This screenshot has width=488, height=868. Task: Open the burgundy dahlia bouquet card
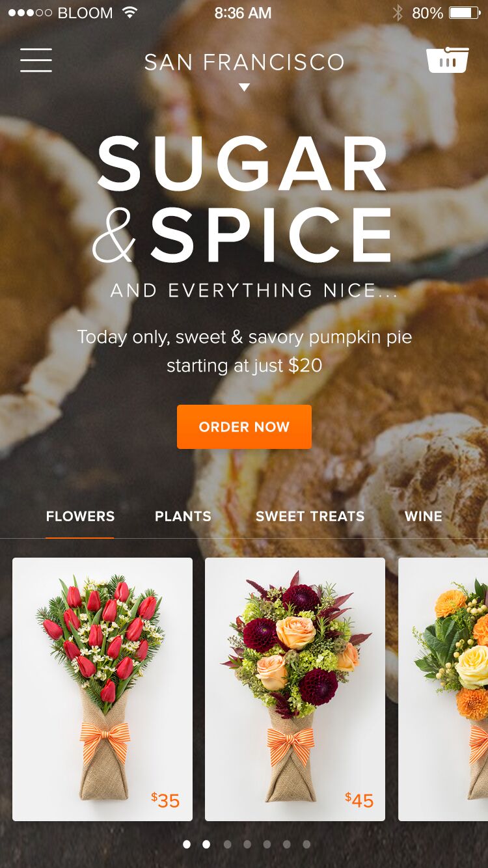coord(295,689)
